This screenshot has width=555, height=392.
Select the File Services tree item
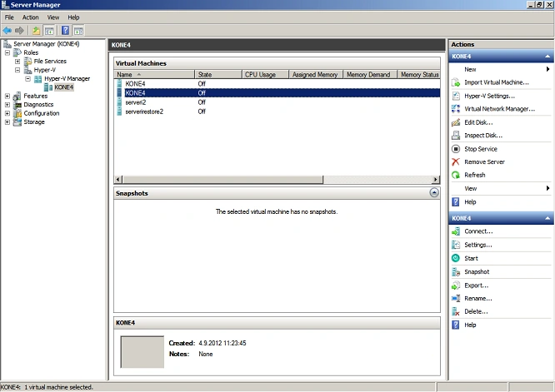50,61
